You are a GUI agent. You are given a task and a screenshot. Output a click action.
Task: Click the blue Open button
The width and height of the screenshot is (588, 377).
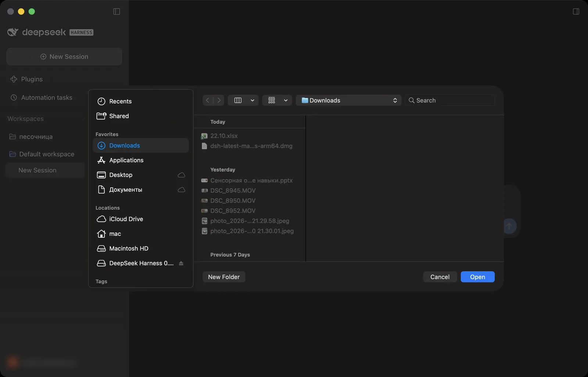coord(477,277)
